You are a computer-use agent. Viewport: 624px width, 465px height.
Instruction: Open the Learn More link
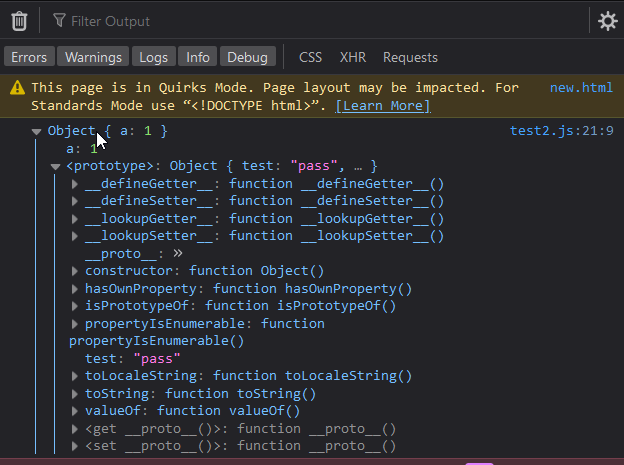[382, 106]
